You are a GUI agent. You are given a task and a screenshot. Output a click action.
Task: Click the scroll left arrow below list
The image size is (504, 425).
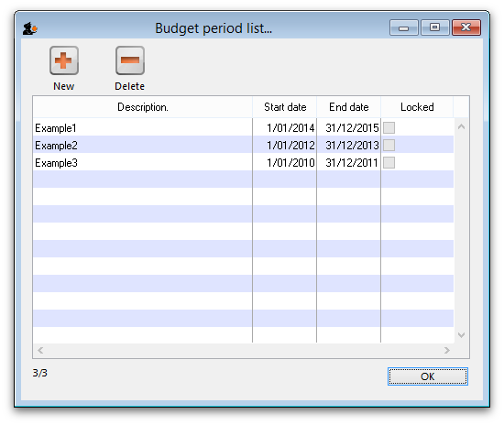[40, 350]
